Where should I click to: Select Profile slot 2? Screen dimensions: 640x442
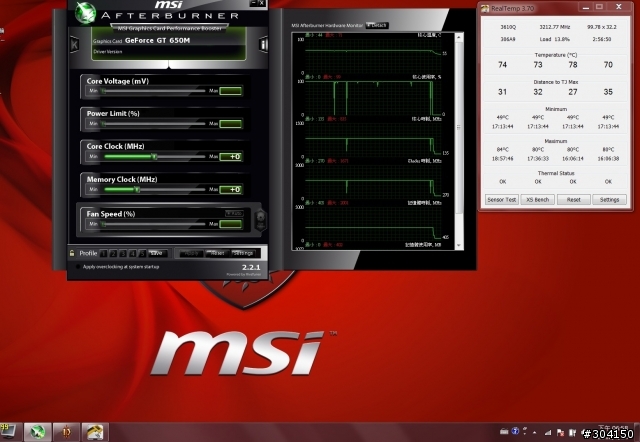[113, 253]
